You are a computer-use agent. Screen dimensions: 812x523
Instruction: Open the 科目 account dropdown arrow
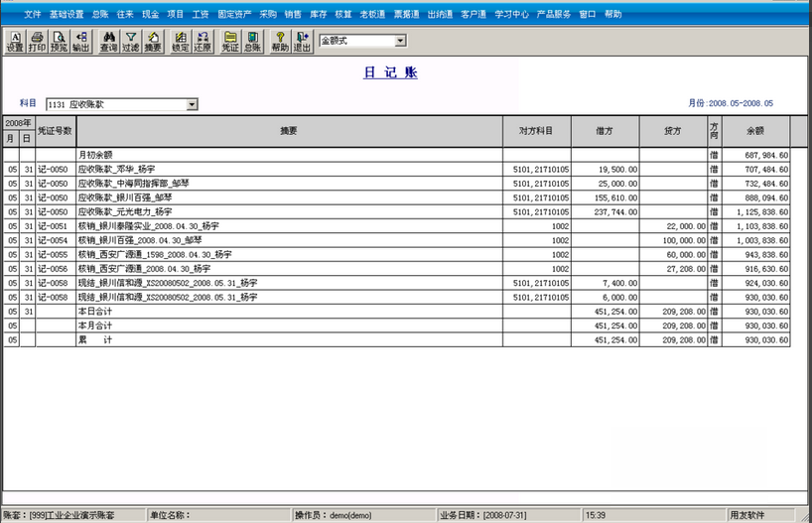[x=192, y=104]
